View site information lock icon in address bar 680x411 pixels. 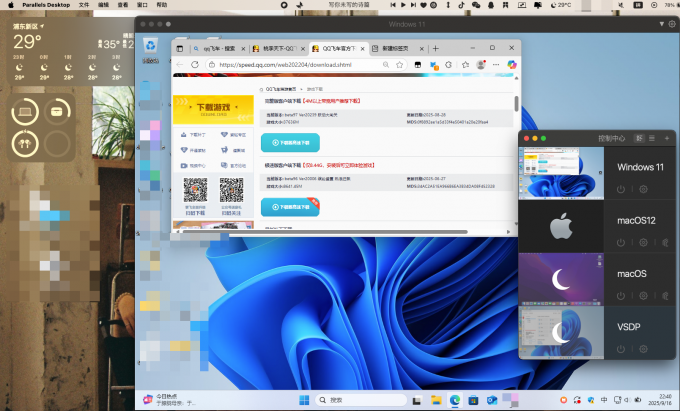point(211,65)
